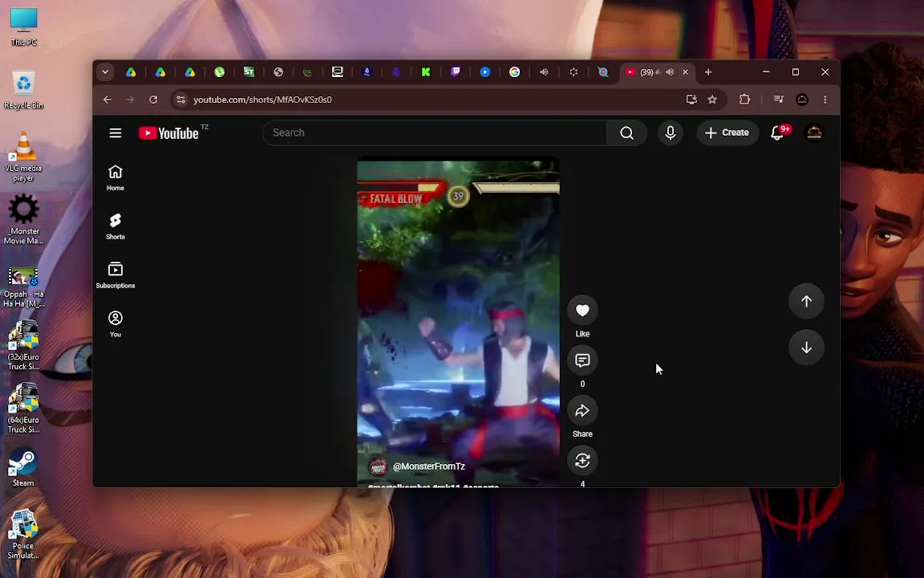Image resolution: width=924 pixels, height=578 pixels.
Task: Go to the previous Short
Action: point(806,301)
